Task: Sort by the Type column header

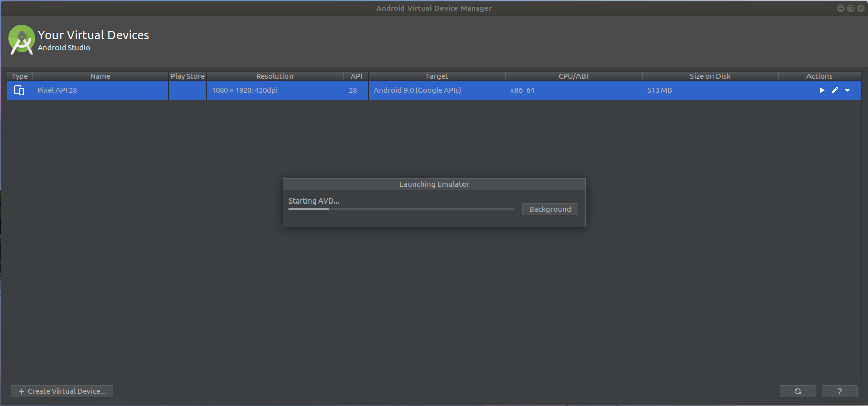Action: (20, 76)
